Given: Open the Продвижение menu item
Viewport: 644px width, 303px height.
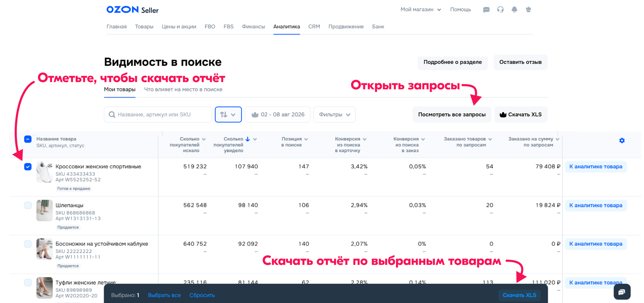Looking at the screenshot, I should (346, 27).
